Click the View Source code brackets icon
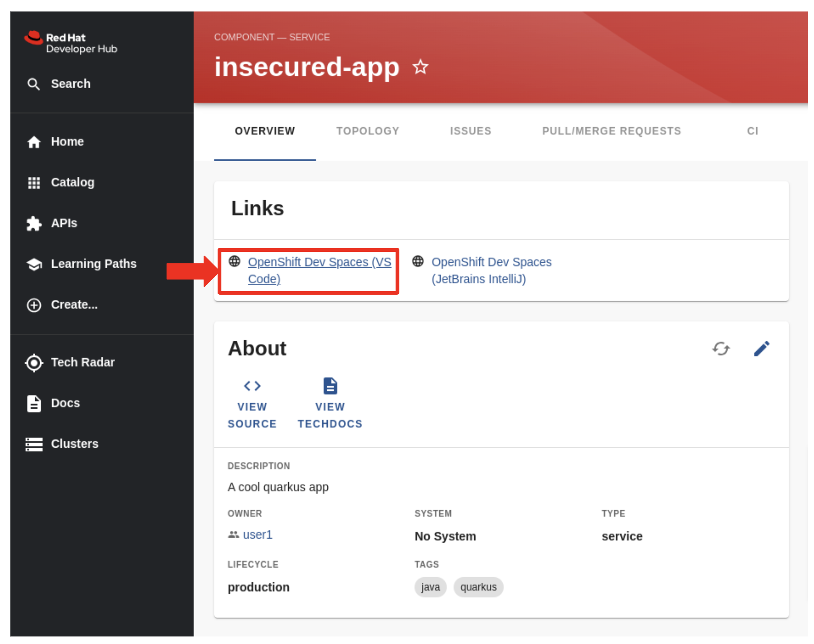The image size is (814, 644). [252, 386]
